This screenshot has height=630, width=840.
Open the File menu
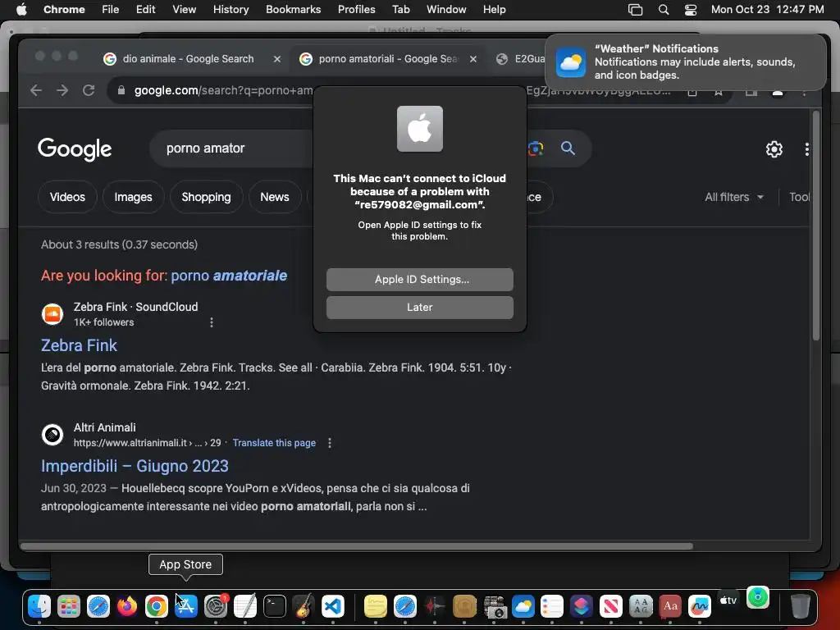point(111,10)
